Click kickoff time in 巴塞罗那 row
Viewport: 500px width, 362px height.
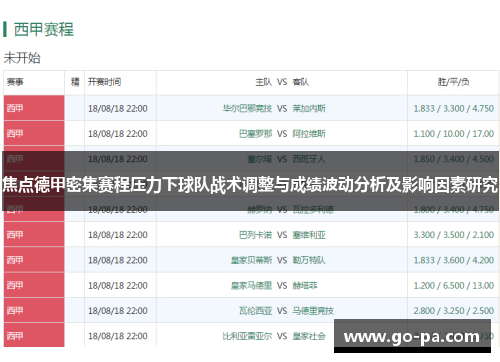click(118, 134)
